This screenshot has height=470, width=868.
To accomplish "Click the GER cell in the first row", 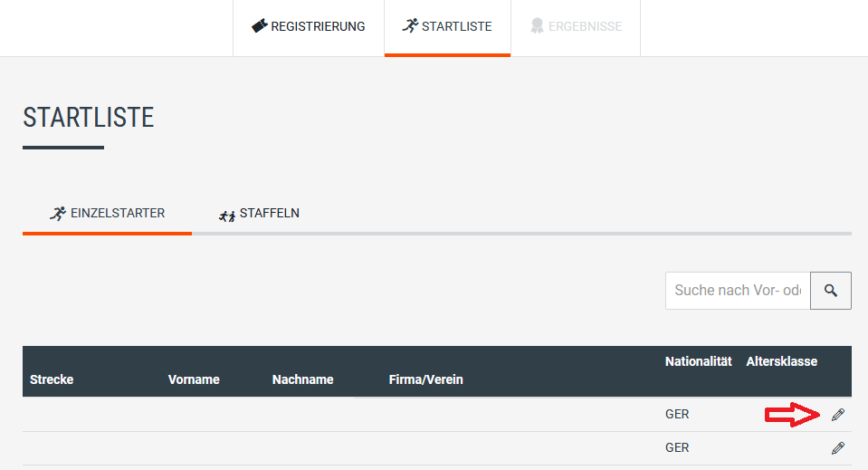I will 677,415.
